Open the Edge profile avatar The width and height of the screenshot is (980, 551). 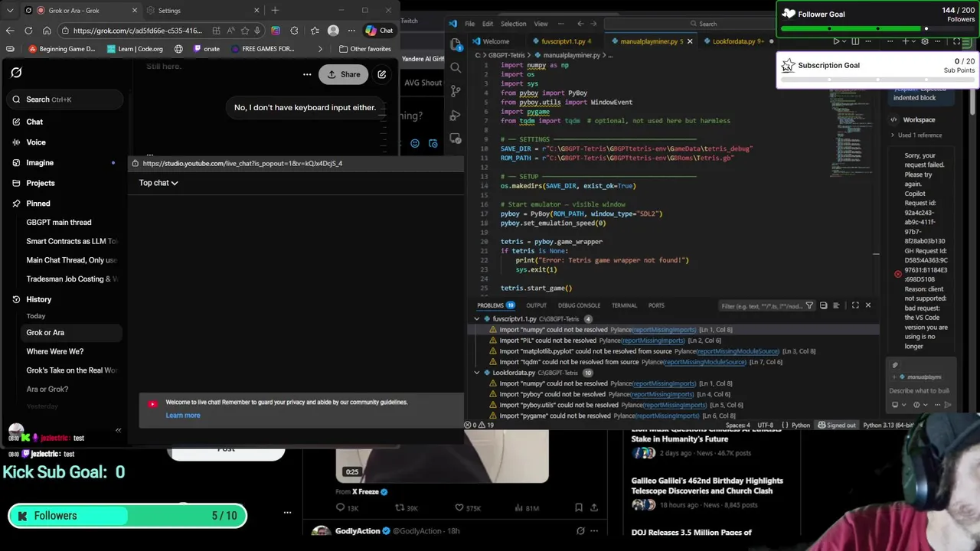(x=333, y=31)
